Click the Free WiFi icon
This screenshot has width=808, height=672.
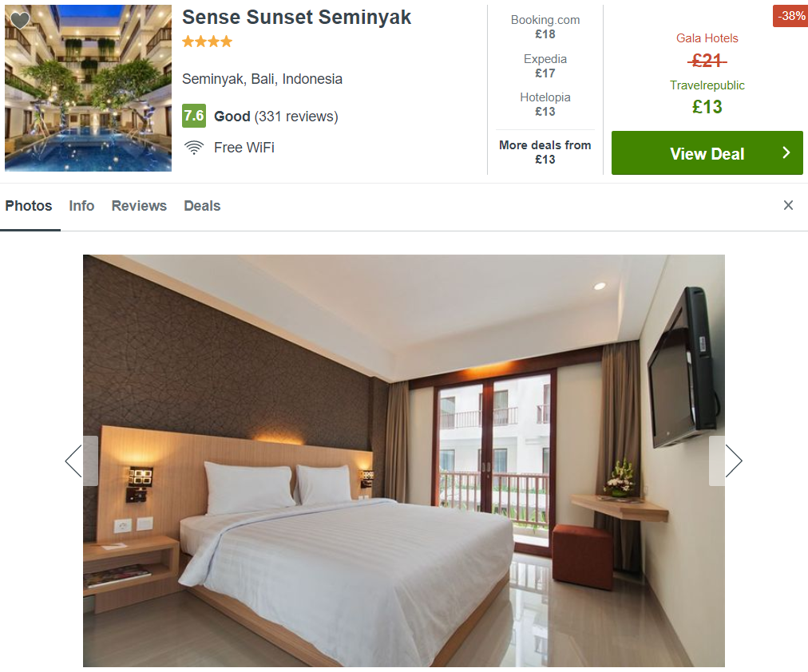pyautogui.click(x=194, y=148)
